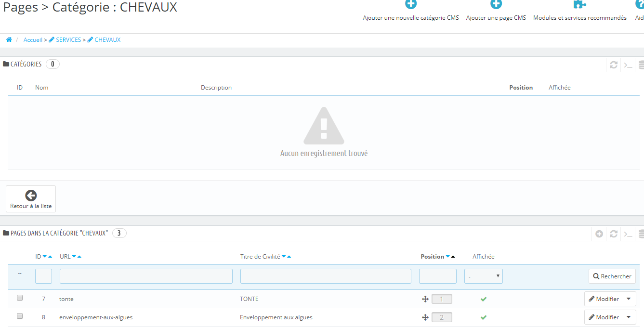
Task: Refresh the Catégories list
Action: 614,65
